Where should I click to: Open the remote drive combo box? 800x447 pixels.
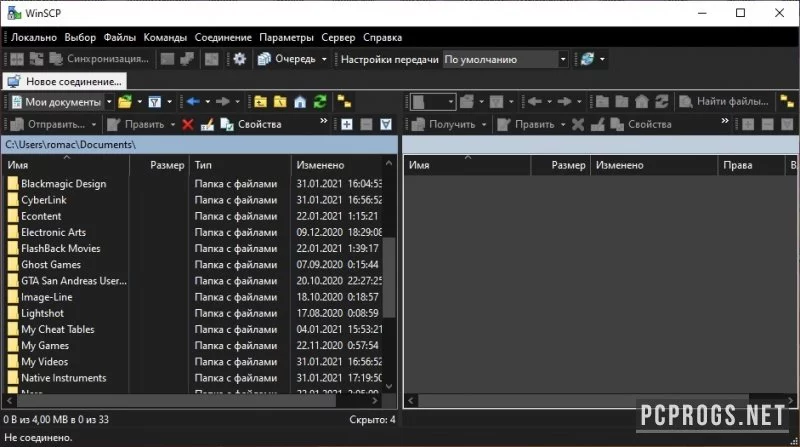click(433, 102)
